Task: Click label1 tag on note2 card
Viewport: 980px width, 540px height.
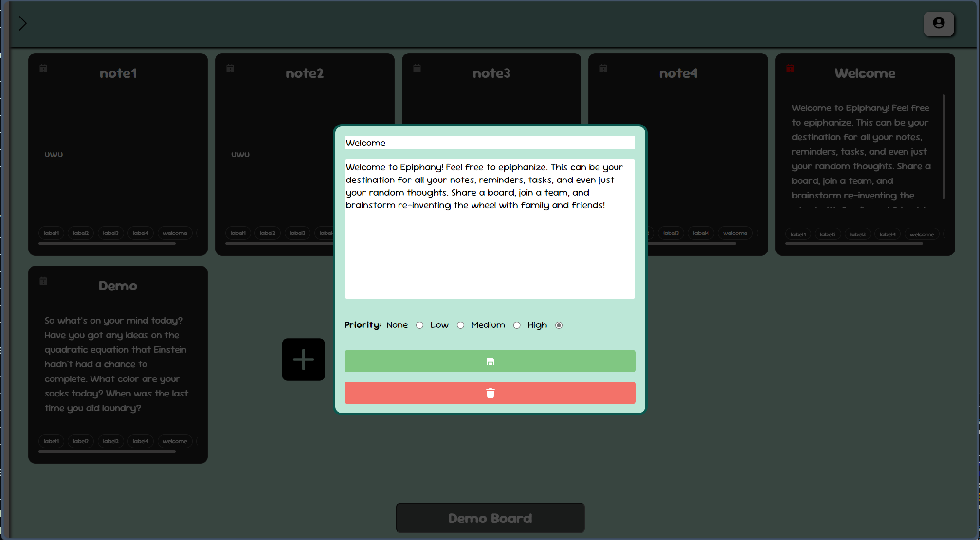Action: point(238,233)
